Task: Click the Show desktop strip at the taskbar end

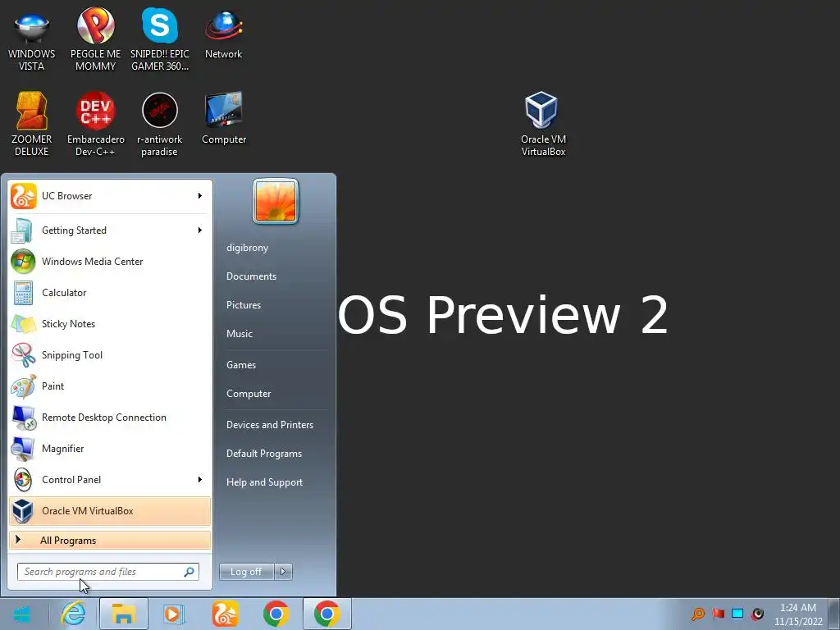Action: click(x=834, y=614)
